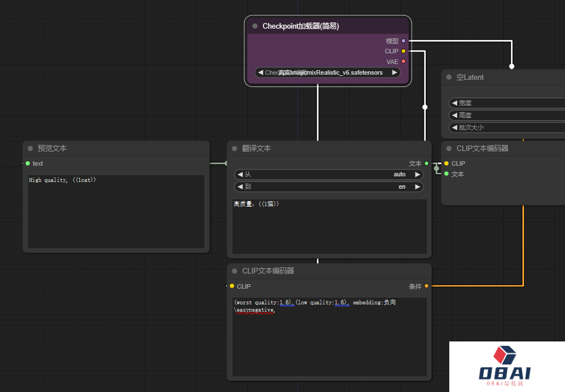This screenshot has width=565, height=392.
Task: Click the 模型 output socket on the Checkpoint node
Action: [x=404, y=40]
